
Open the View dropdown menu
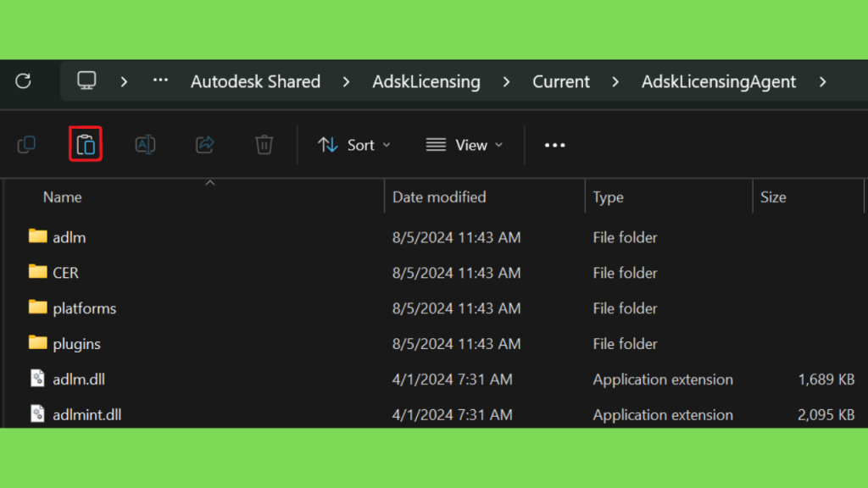tap(465, 145)
